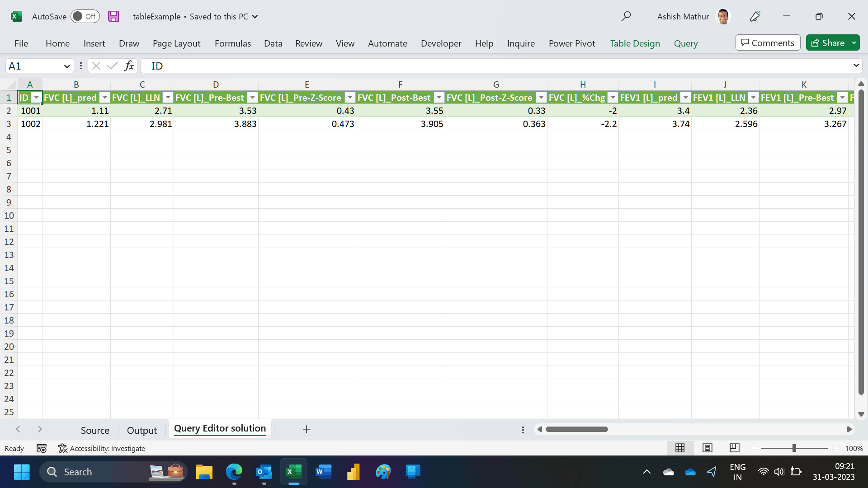
Task: Click the Insert Function fx icon
Action: click(129, 66)
